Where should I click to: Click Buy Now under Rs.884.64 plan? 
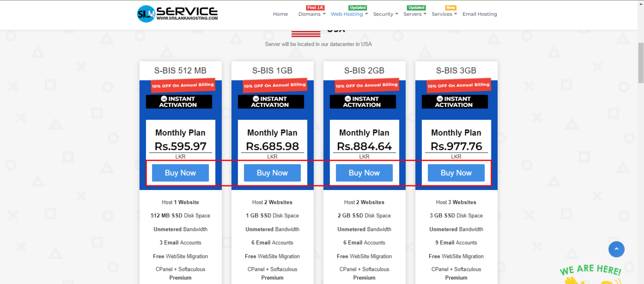[x=364, y=173]
